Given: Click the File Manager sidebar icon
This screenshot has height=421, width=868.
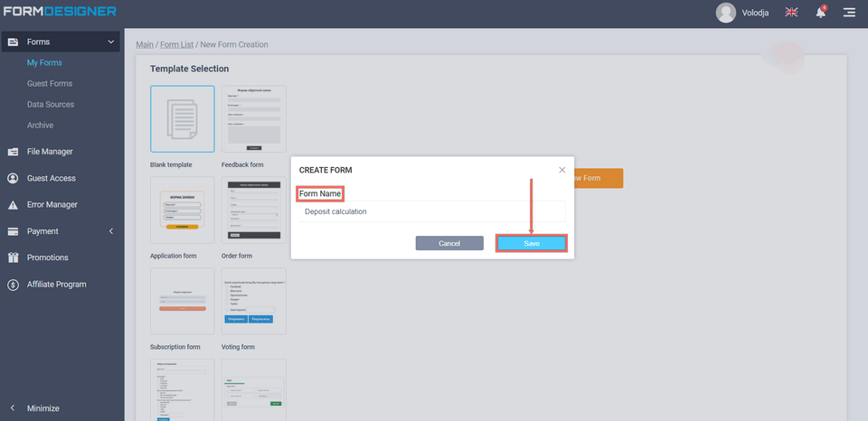Looking at the screenshot, I should 14,152.
